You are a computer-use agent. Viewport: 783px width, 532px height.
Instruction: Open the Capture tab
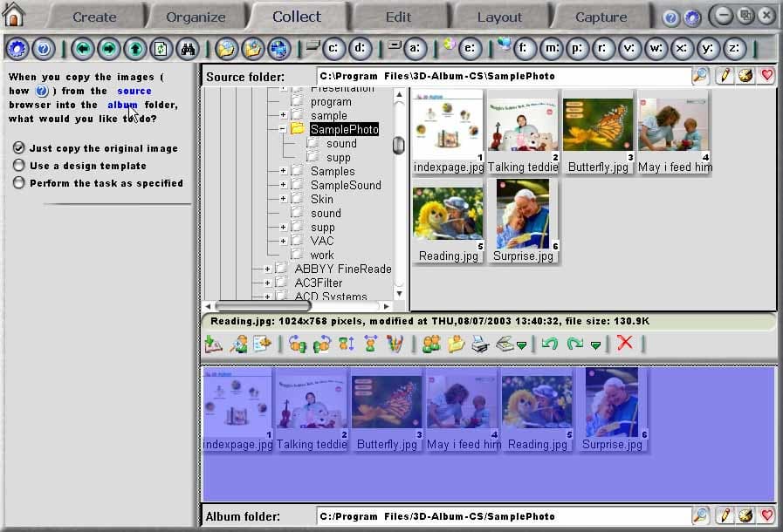point(601,17)
